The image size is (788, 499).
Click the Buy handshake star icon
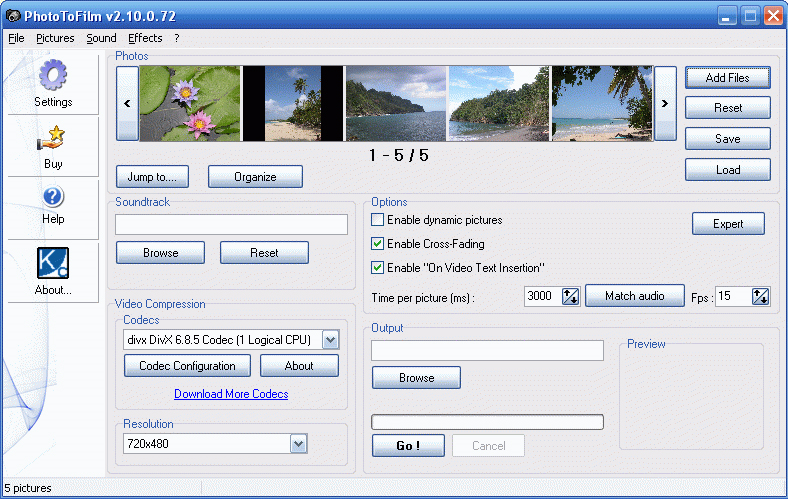pyautogui.click(x=53, y=138)
